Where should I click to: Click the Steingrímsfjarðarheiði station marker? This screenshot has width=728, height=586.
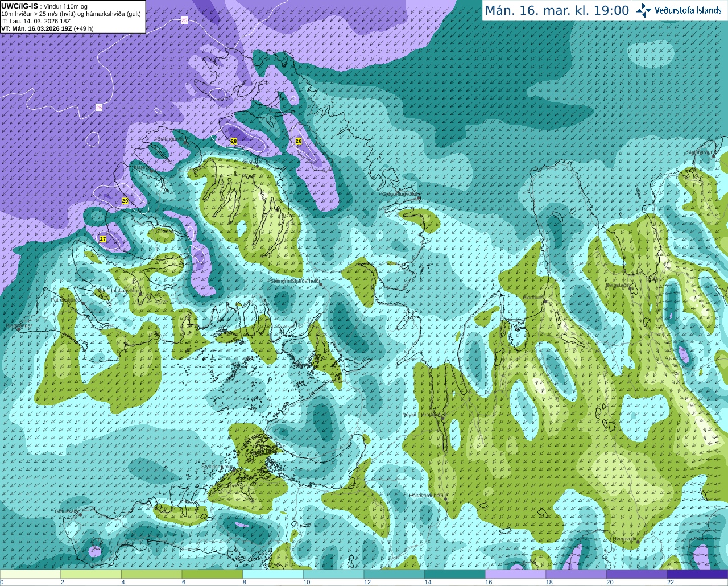(x=321, y=284)
